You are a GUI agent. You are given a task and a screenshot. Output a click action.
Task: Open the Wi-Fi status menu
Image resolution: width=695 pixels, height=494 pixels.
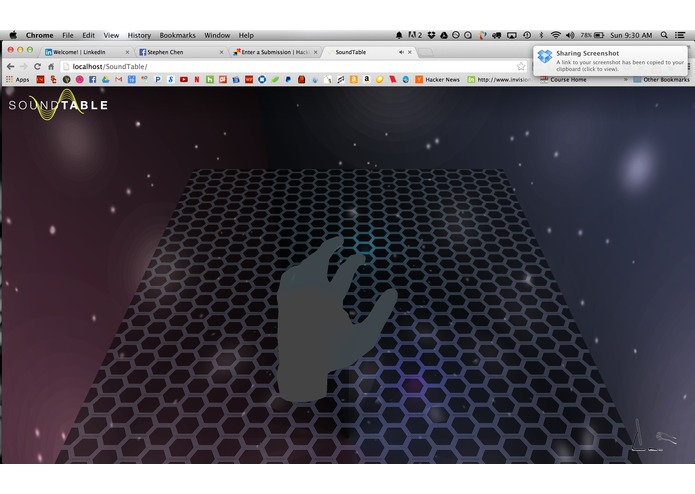(556, 35)
